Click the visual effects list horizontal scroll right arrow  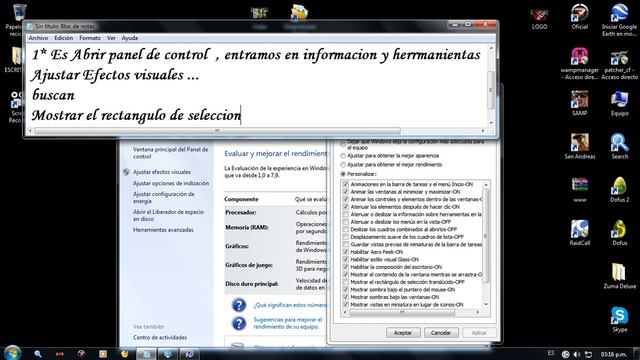coord(478,312)
